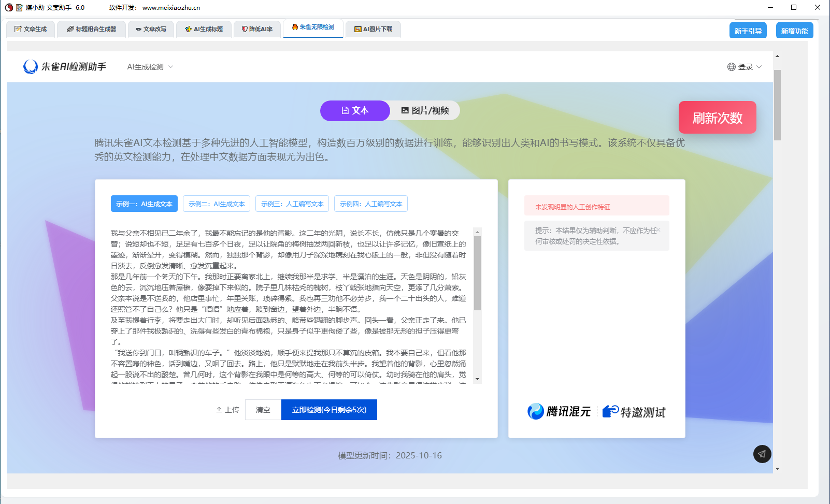Click the 腾讯混元 logo
This screenshot has width=830, height=504.
pos(559,411)
